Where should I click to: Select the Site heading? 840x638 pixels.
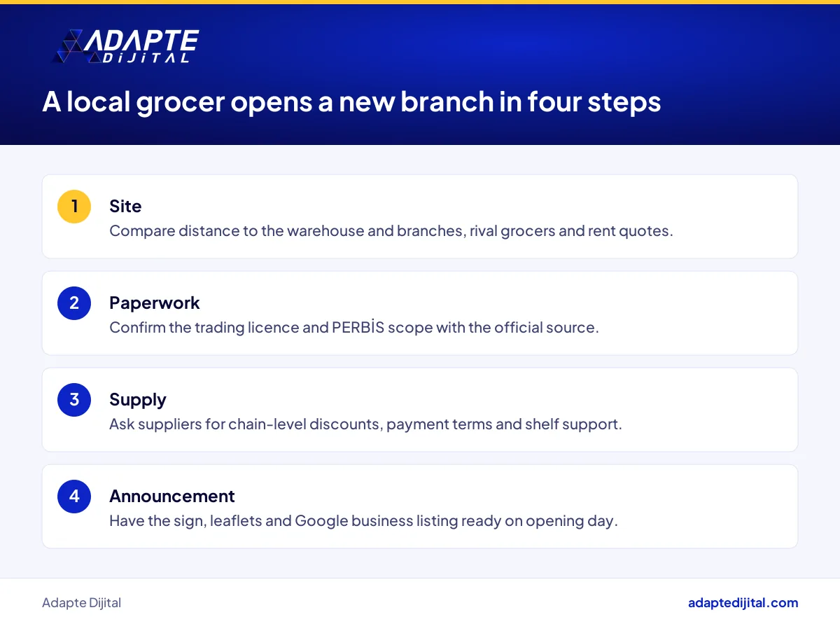point(125,206)
